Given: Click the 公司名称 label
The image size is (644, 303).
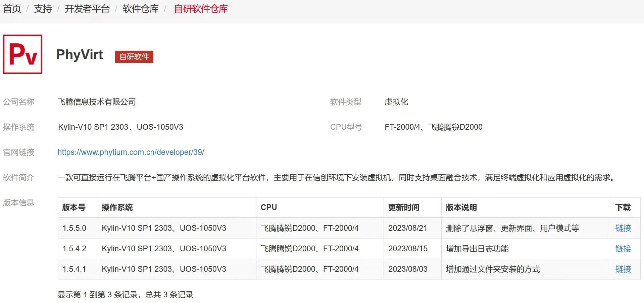Looking at the screenshot, I should tap(18, 102).
